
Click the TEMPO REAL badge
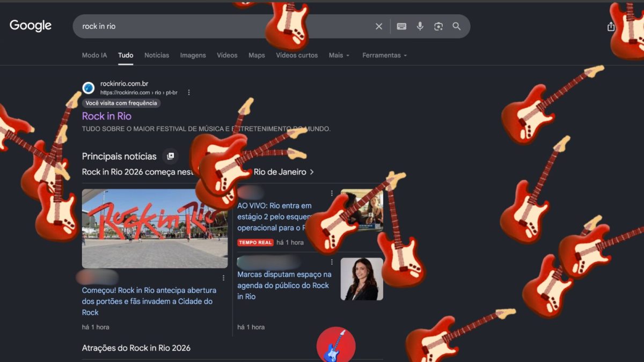click(255, 242)
